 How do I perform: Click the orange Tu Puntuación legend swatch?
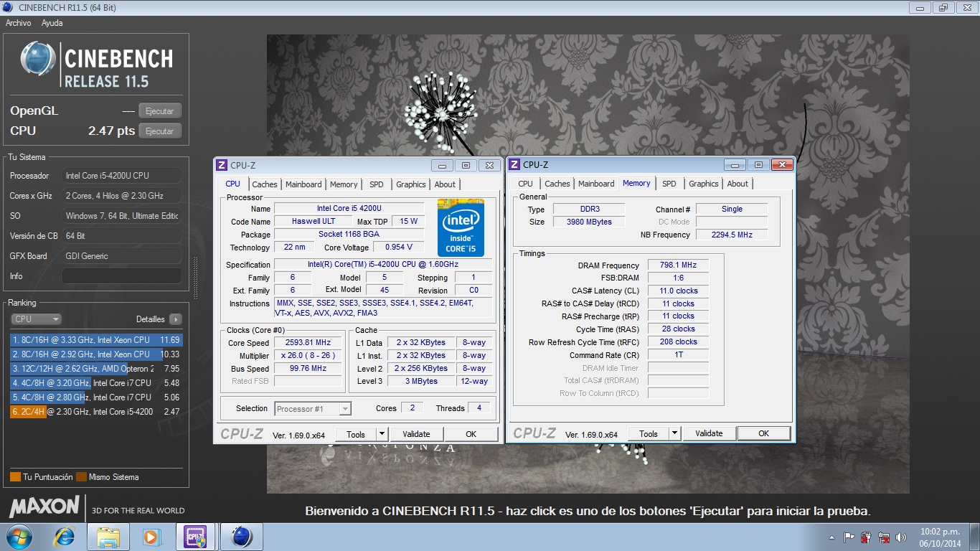coord(15,477)
